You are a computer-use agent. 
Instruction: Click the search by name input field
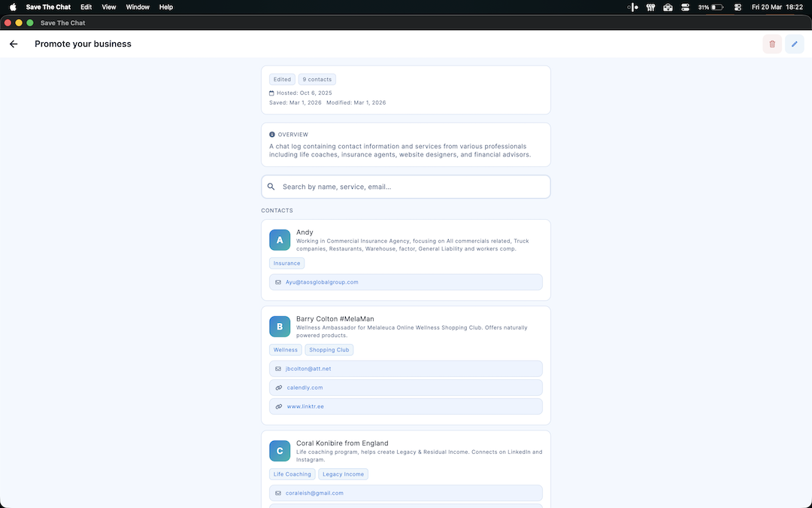405,186
